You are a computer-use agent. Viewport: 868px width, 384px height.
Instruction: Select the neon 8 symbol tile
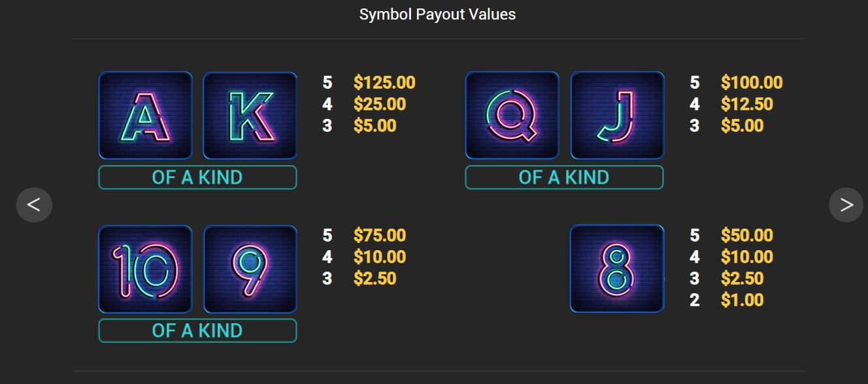(x=617, y=269)
